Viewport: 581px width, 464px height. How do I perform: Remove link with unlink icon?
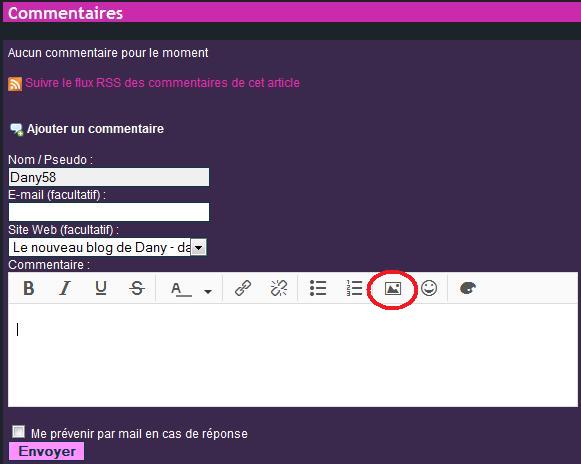tap(279, 288)
